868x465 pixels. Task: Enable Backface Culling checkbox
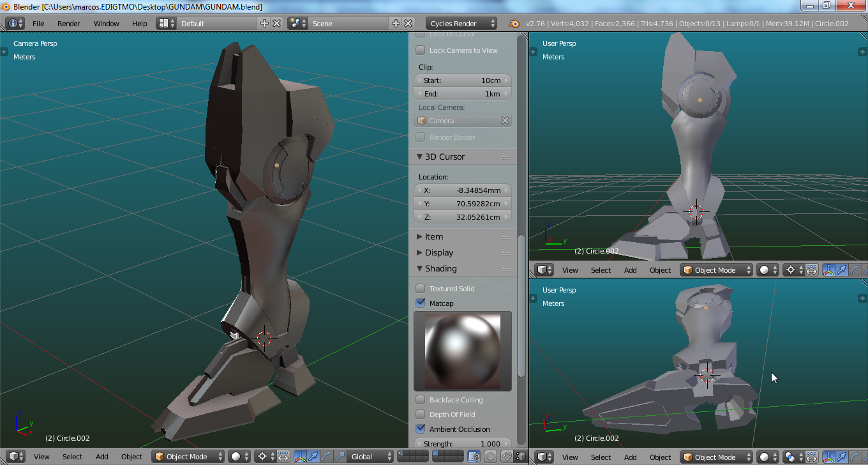click(421, 400)
